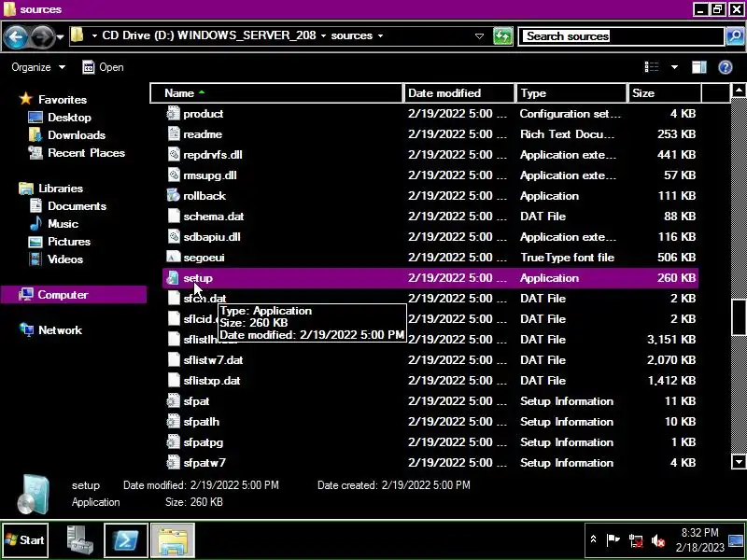Expand arrow after CD Drive breadcrumb
Screen dimensions: 747x560
pos(323,36)
